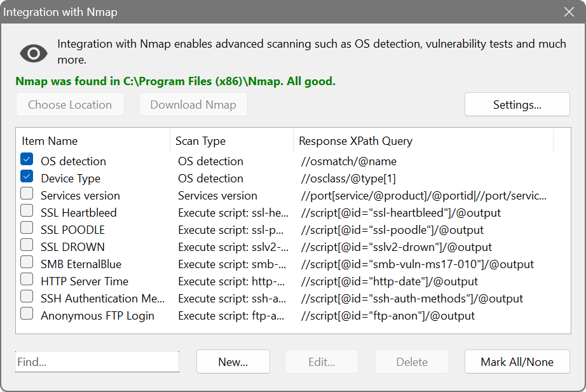This screenshot has width=586, height=392.
Task: Click the Services version scan type cell
Action: (217, 196)
